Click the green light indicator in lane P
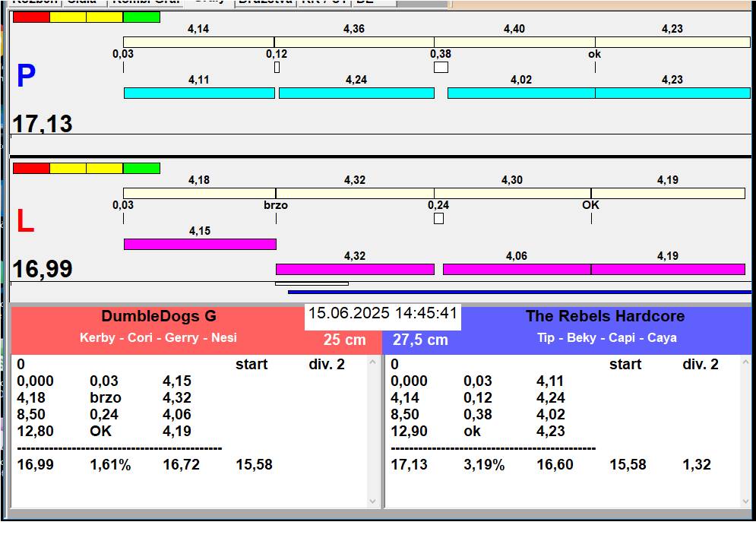Image resolution: width=756 pixels, height=544 pixels. click(141, 17)
